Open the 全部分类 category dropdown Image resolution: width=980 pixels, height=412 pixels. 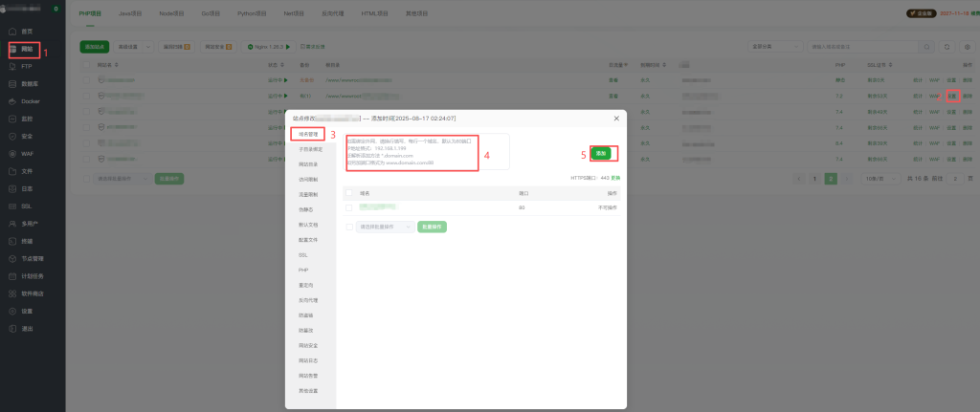[x=773, y=46]
